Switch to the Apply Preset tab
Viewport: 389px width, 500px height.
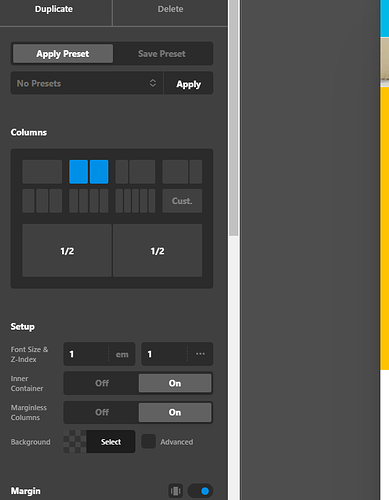pos(63,54)
